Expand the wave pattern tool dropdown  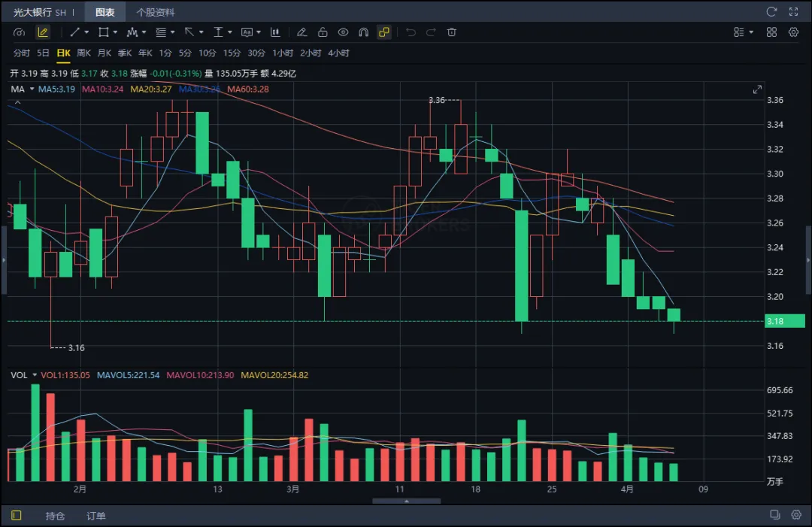tap(144, 32)
